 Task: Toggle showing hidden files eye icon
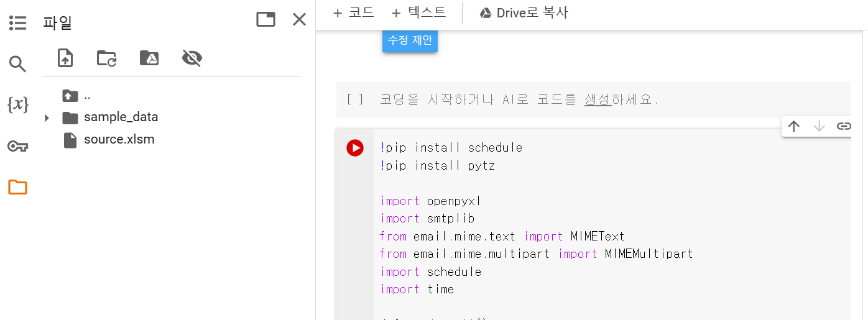192,58
